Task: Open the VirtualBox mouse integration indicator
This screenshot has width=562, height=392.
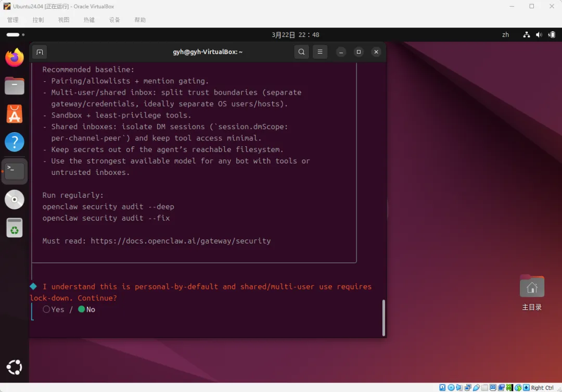Action: [x=518, y=387]
